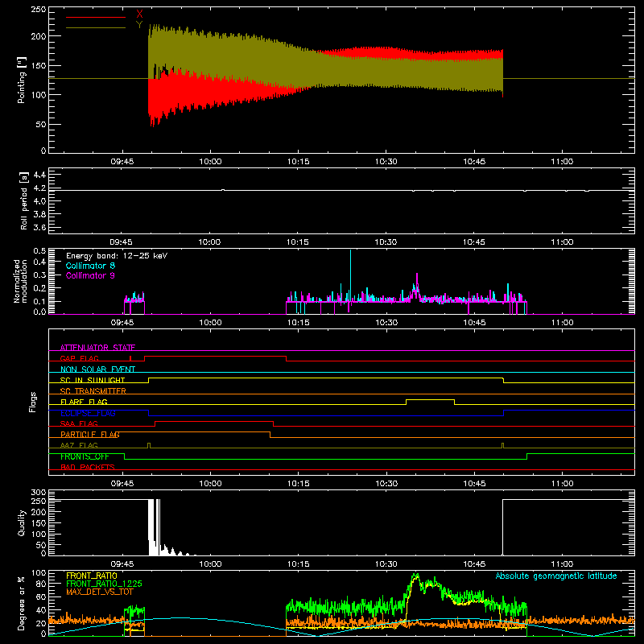Viewport: 644px width, 644px height.
Task: Select the 'Energy band: 12-25 keV' annotation
Action: click(x=117, y=256)
